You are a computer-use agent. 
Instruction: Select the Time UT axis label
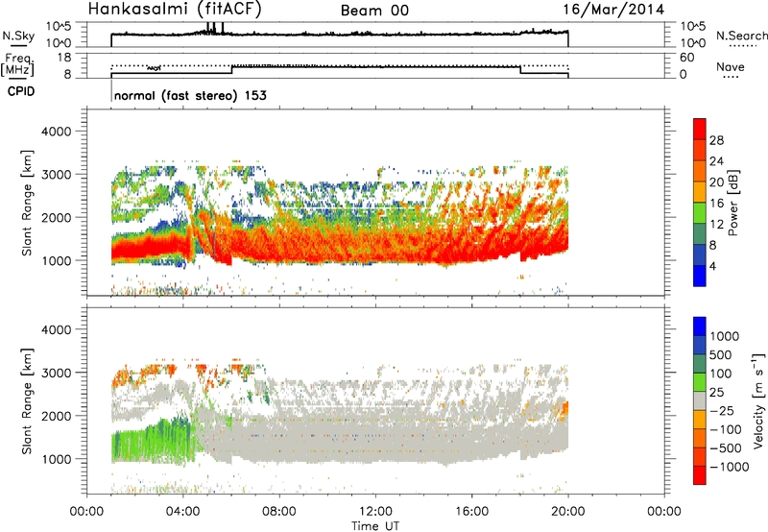pos(375,526)
